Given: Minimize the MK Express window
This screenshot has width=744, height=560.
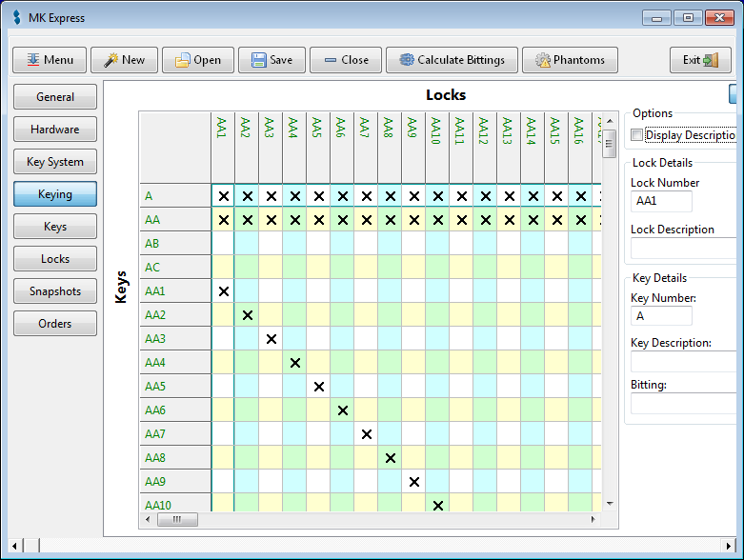Looking at the screenshot, I should [x=656, y=18].
